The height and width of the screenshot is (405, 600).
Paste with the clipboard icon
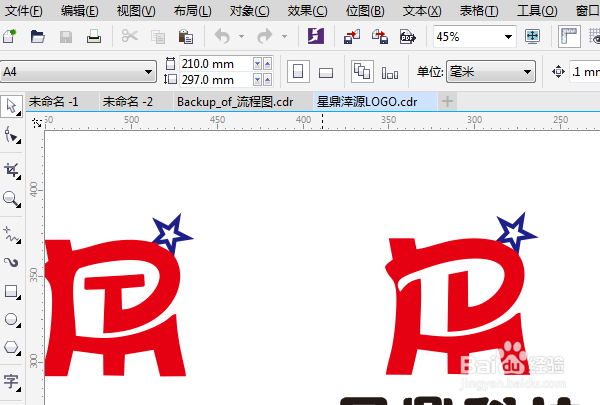click(x=186, y=37)
